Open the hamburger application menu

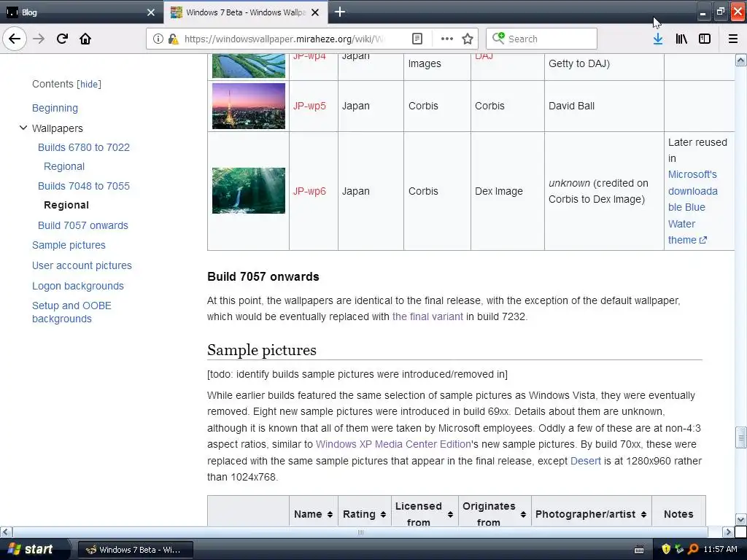733,39
